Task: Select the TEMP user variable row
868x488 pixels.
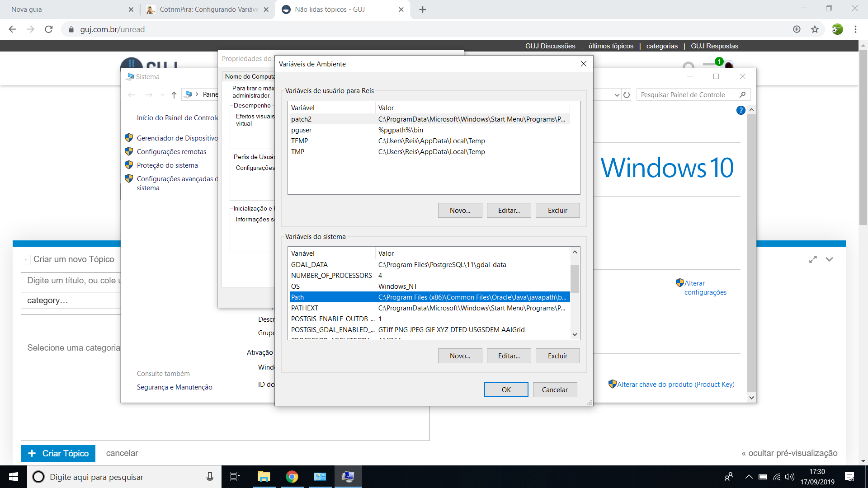Action: click(429, 141)
